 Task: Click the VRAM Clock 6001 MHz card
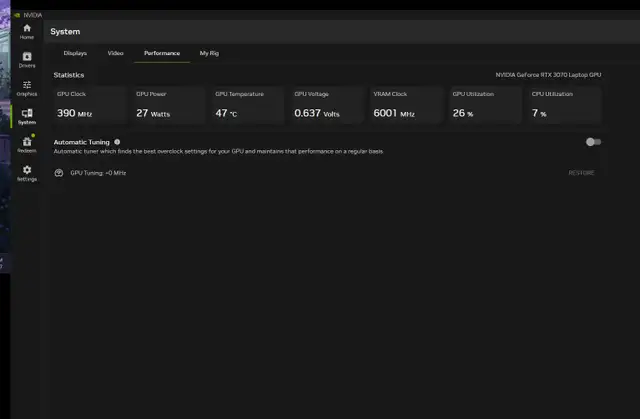tap(406, 105)
